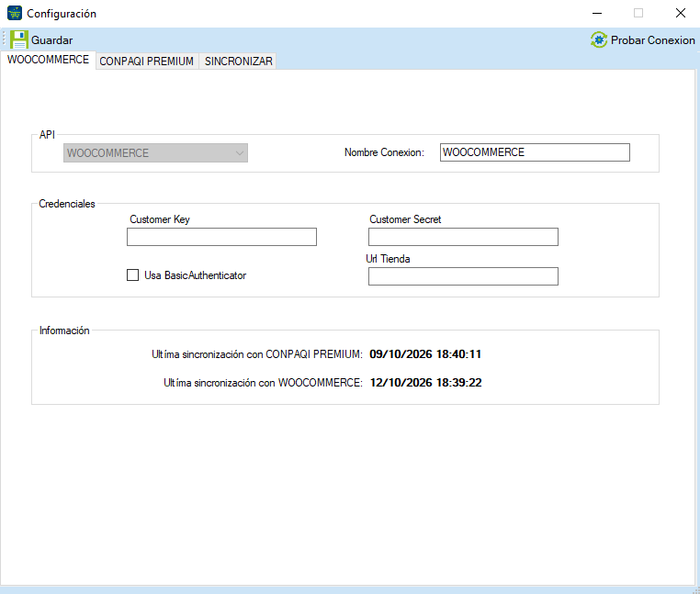This screenshot has width=700, height=594.
Task: Minimize the Configuración window
Action: [597, 14]
